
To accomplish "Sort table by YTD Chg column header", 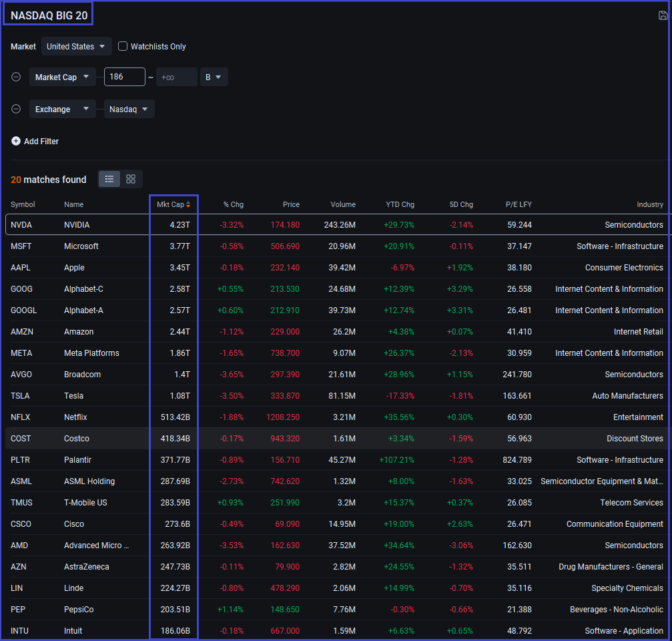I will [400, 204].
